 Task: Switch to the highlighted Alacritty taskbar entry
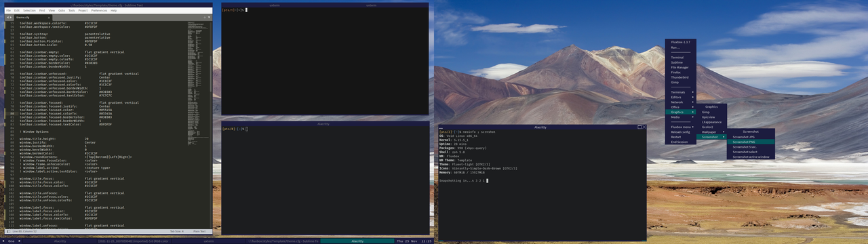click(357, 241)
